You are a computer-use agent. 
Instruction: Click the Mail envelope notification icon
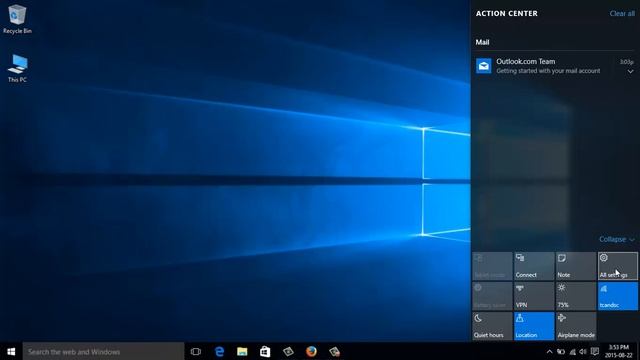484,66
